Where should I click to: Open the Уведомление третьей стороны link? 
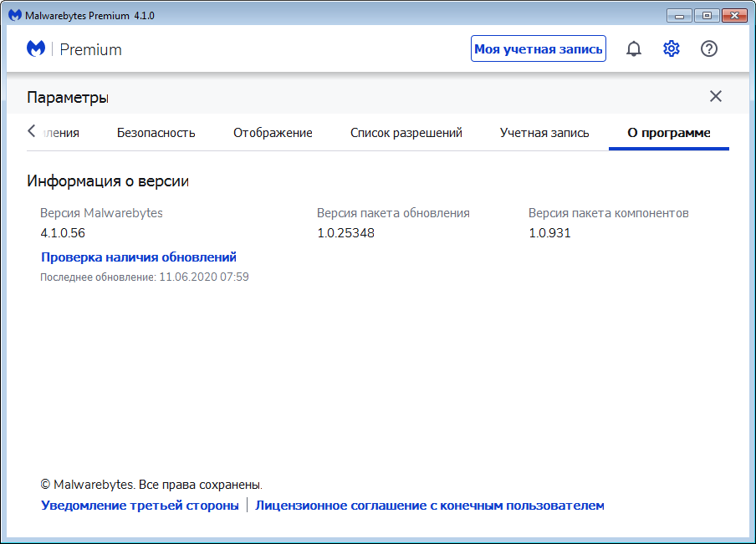point(140,506)
